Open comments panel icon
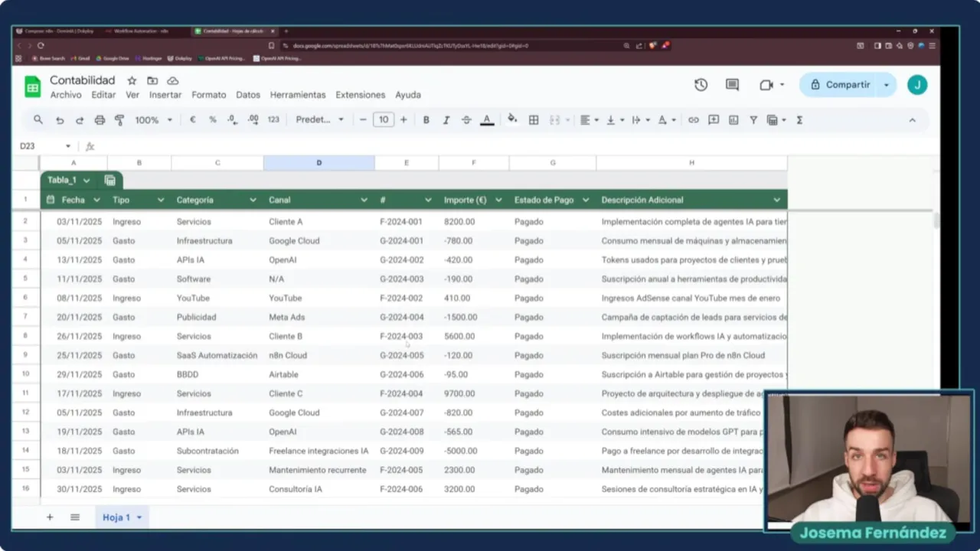Screen dimensions: 980x551 click(732, 85)
